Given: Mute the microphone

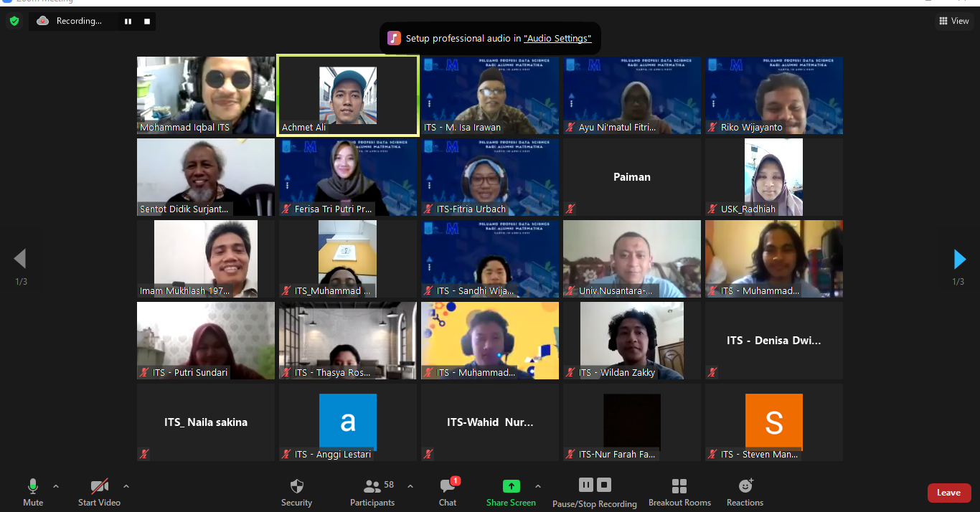Looking at the screenshot, I should click(x=33, y=492).
